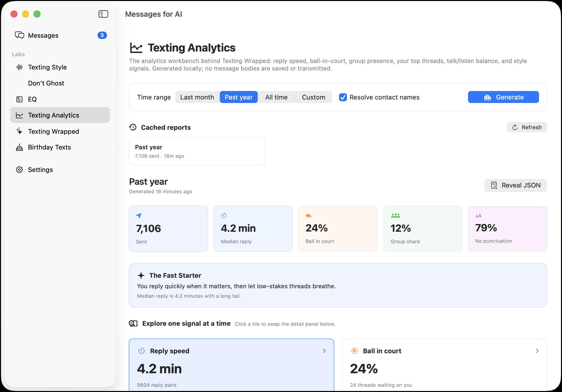
Task: Open Birthday Texts in sidebar
Action: pyautogui.click(x=60, y=147)
